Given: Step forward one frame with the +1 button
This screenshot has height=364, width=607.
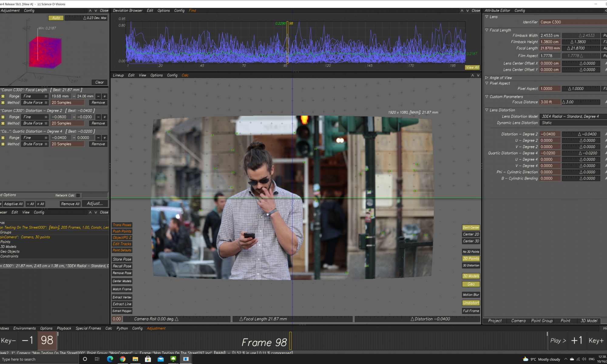Looking at the screenshot, I should [577, 340].
